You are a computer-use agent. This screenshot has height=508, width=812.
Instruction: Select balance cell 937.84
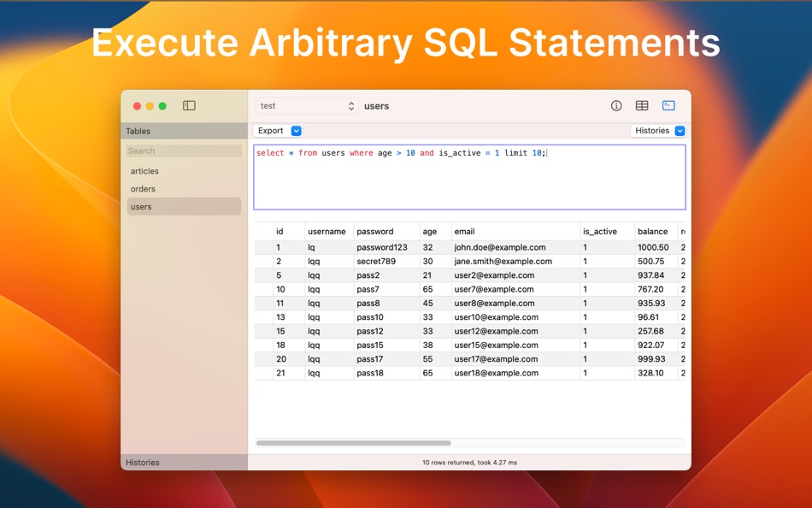(x=651, y=275)
